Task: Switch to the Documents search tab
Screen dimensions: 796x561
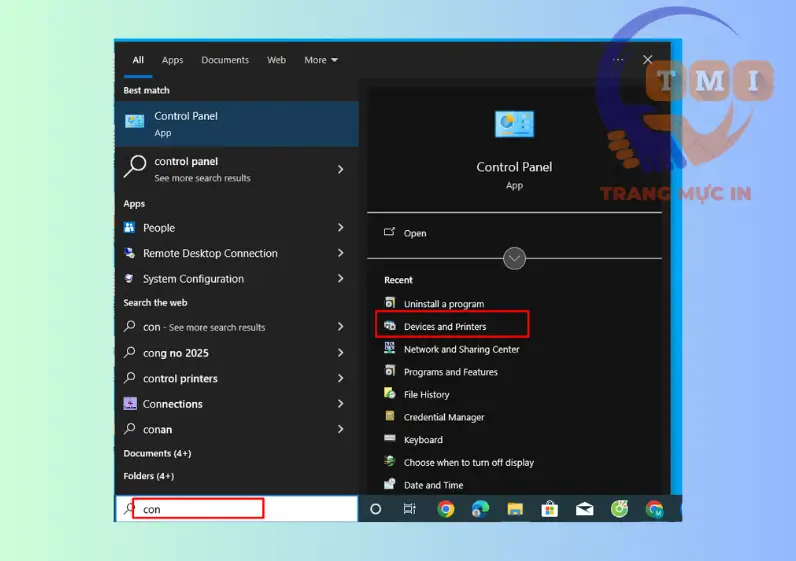Action: coord(225,60)
